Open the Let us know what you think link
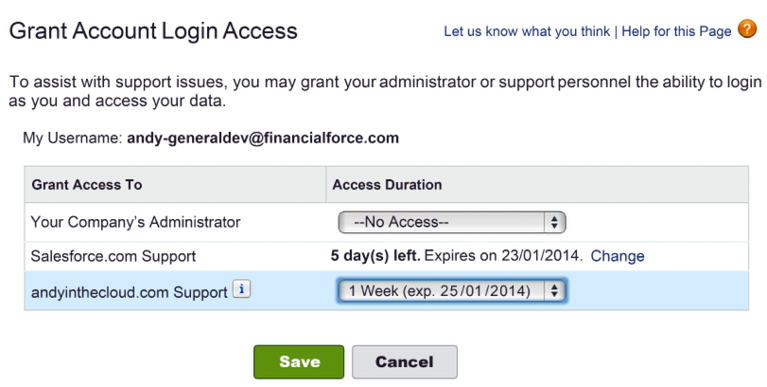This screenshot has height=387, width=767. (527, 31)
